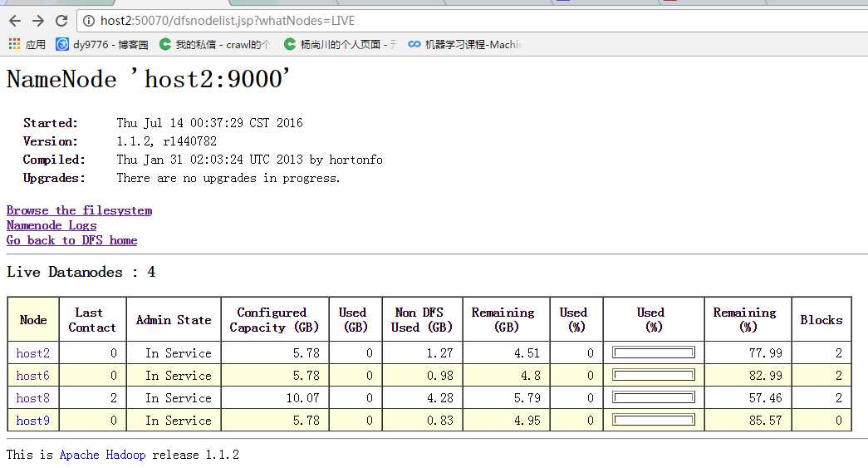Click the Compiled date Thu Jan 31

click(x=249, y=160)
